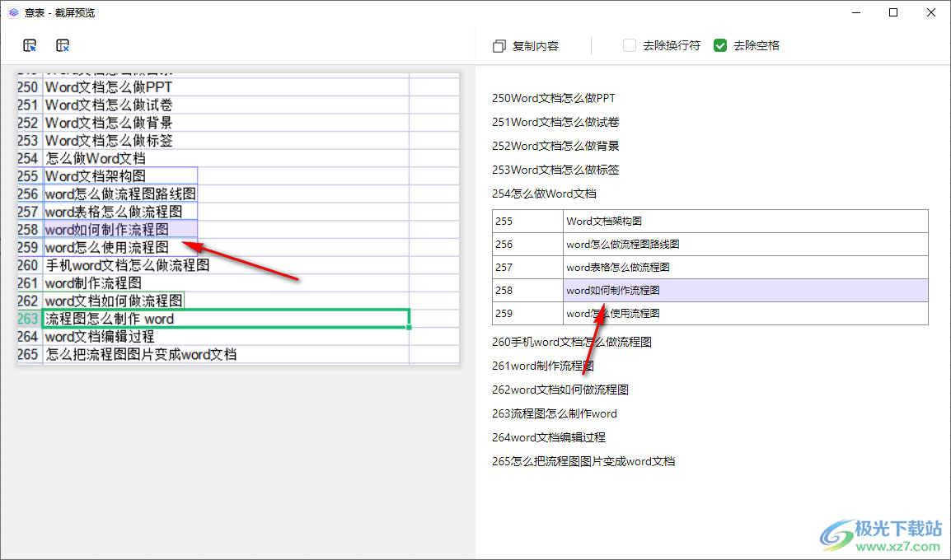Screen dimensions: 951x560
Task: Click result line 251Word文档怎么做试卷
Action: 555,123
